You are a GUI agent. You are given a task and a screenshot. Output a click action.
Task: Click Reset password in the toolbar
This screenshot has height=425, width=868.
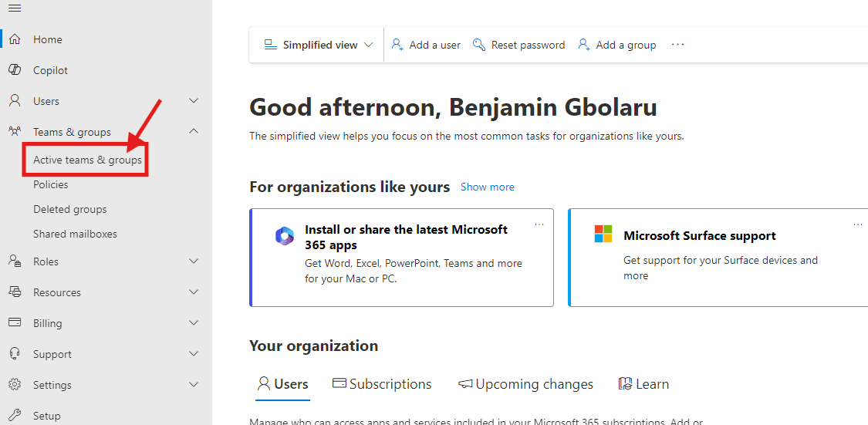click(518, 45)
